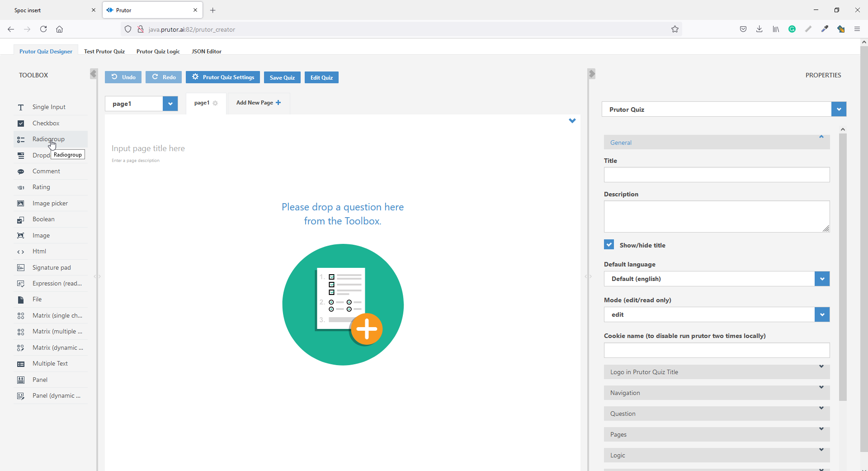Click the Edit Quiz button
The width and height of the screenshot is (868, 471).
321,77
